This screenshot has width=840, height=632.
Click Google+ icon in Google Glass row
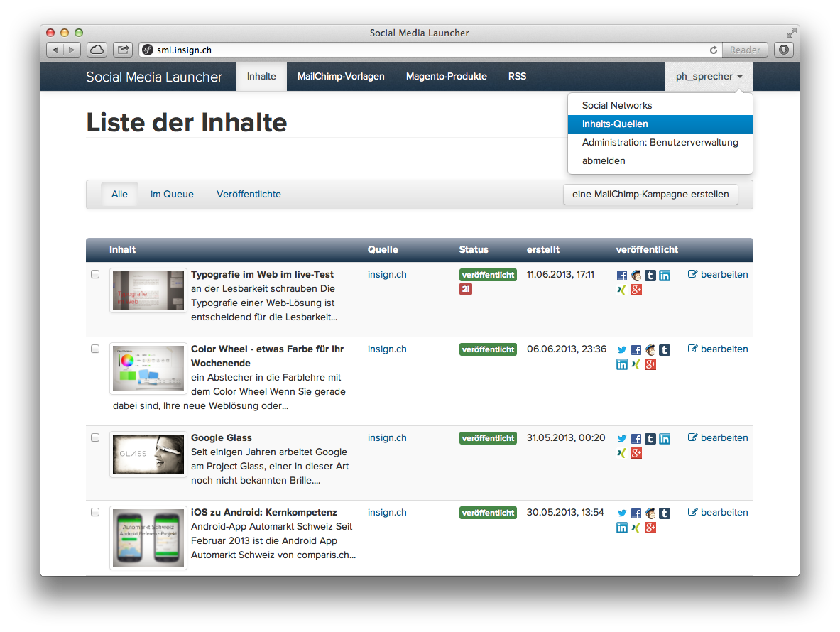636,453
